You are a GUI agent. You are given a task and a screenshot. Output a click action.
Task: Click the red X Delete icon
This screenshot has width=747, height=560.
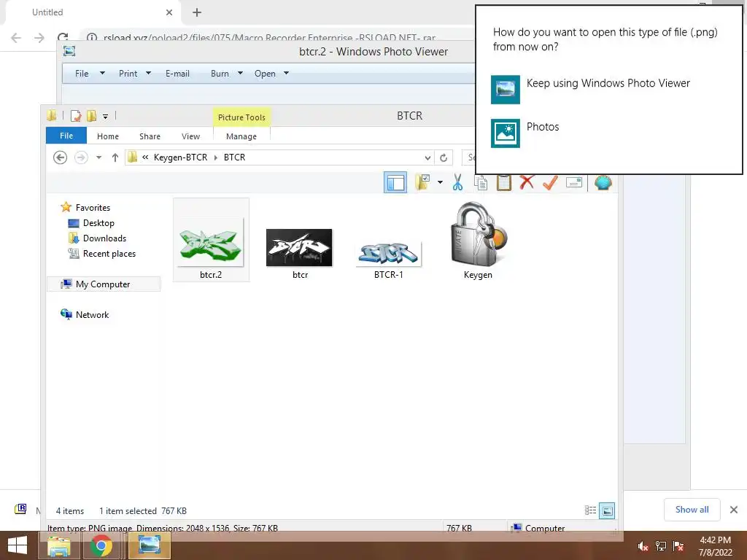527,182
